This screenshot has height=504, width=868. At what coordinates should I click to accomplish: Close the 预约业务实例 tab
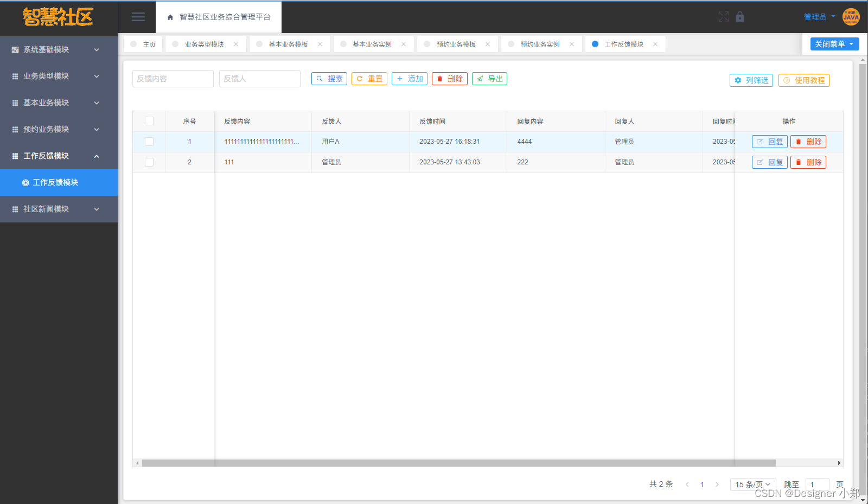pos(572,44)
